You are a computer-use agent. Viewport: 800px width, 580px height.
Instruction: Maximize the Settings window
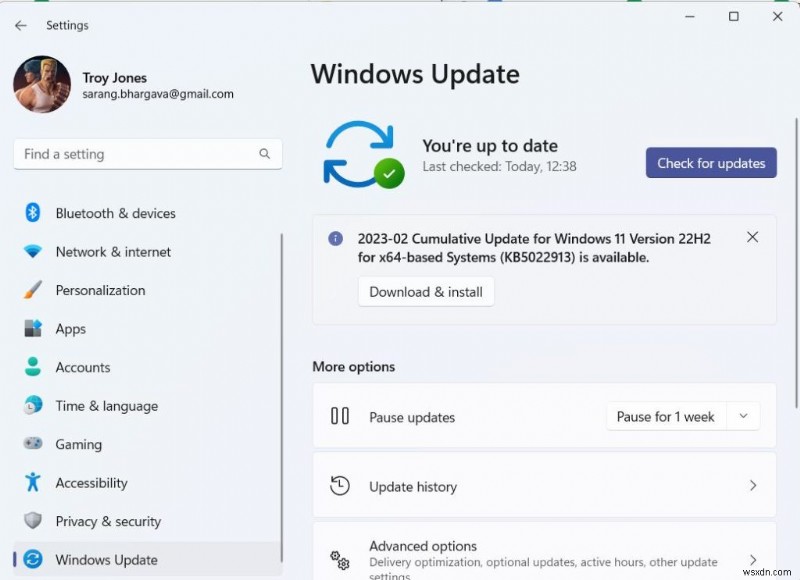coord(734,17)
